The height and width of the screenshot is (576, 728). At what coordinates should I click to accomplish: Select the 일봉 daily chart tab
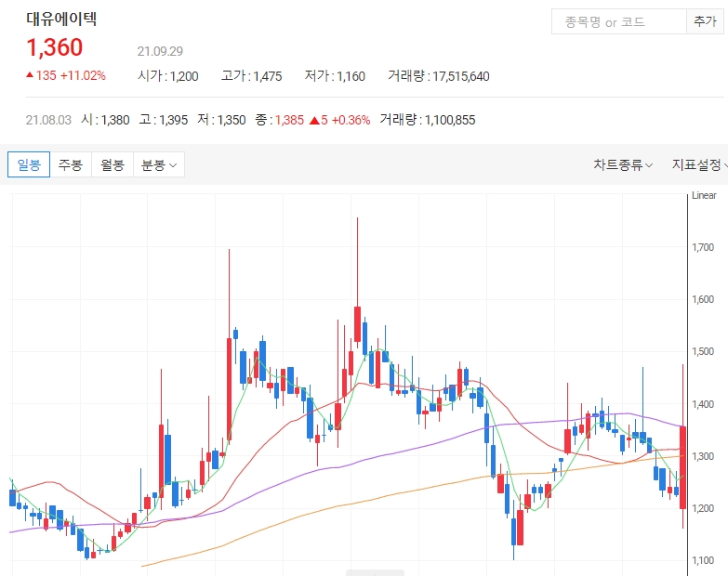click(29, 164)
